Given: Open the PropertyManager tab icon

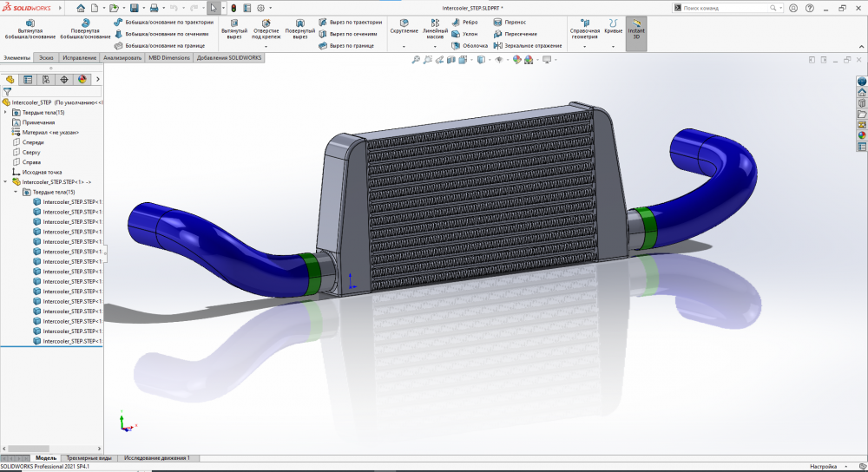Looking at the screenshot, I should (x=28, y=79).
